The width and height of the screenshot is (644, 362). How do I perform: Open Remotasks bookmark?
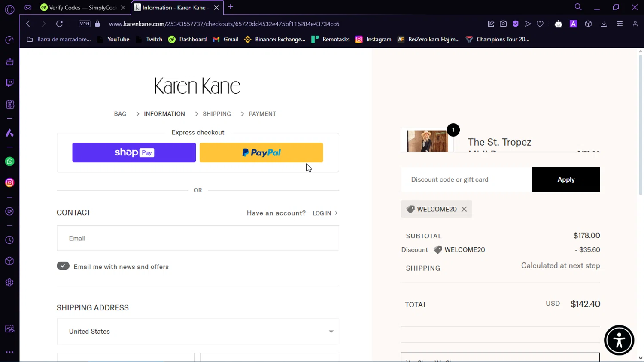point(331,39)
